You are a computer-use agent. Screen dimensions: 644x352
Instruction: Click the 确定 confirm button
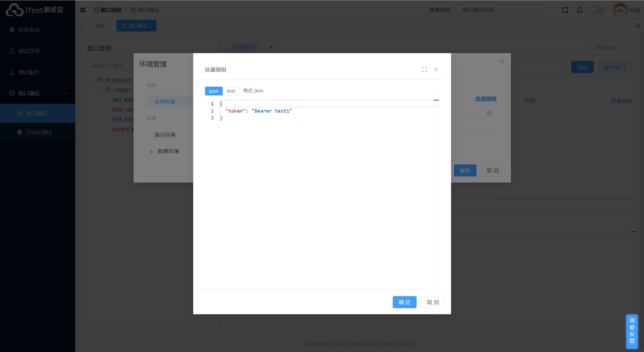tap(405, 302)
